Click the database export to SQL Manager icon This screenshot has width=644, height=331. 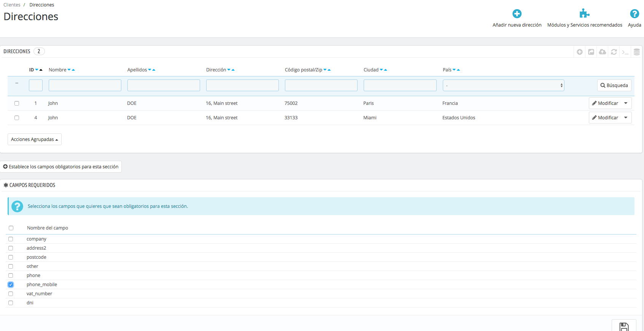tap(637, 52)
